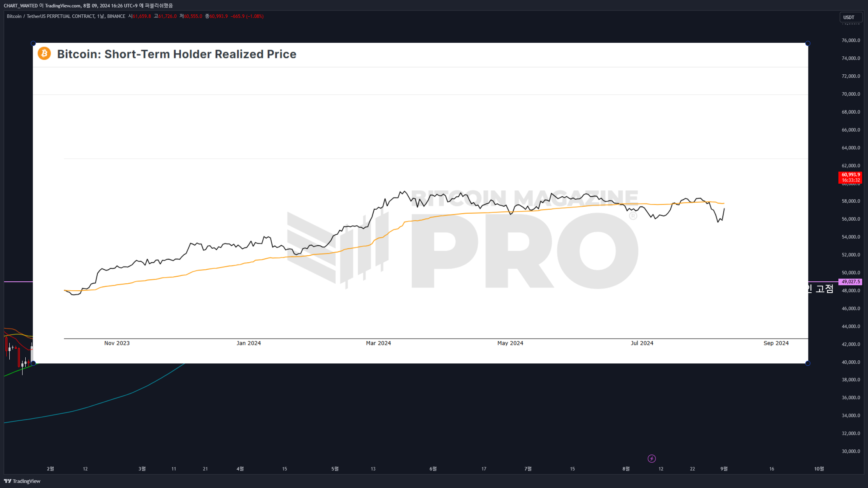The height and width of the screenshot is (488, 868).
Task: Click the purple lightning event icon
Action: click(652, 458)
